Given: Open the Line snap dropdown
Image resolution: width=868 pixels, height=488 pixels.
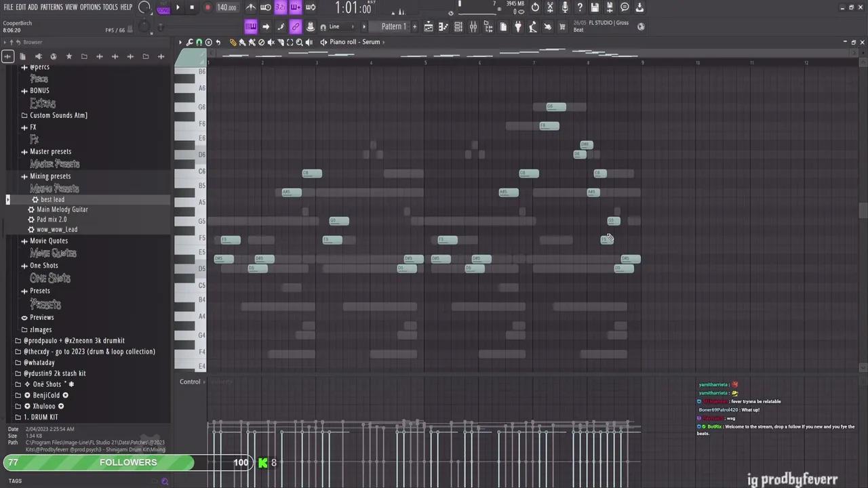Looking at the screenshot, I should (341, 27).
